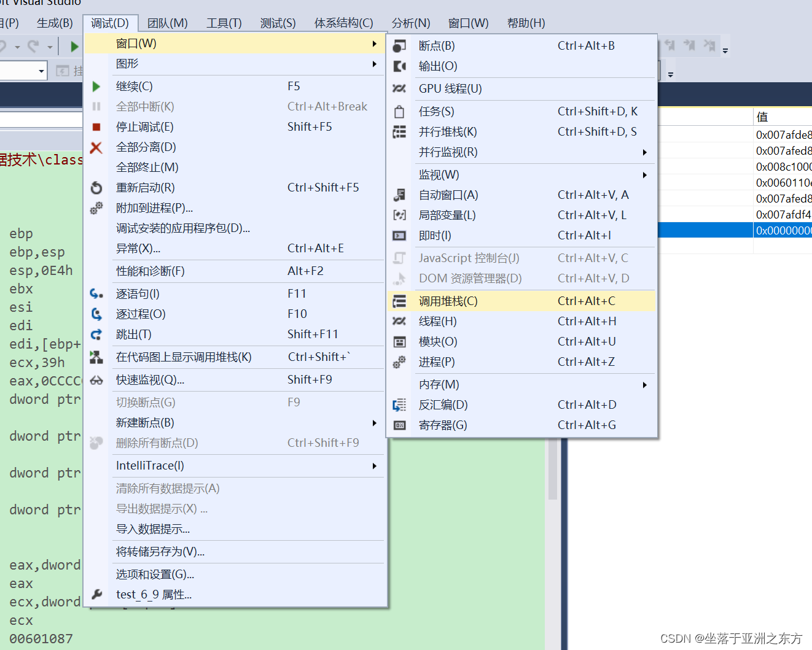Viewport: 812px width, 650px height.
Task: Click the address 00601087 in disassembly
Action: 41,639
